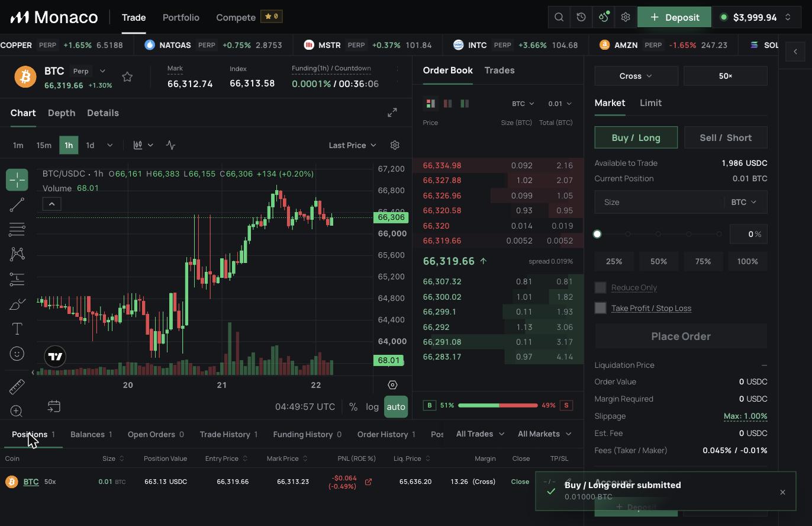Image resolution: width=812 pixels, height=526 pixels.
Task: Choose 25% size preset
Action: (614, 261)
